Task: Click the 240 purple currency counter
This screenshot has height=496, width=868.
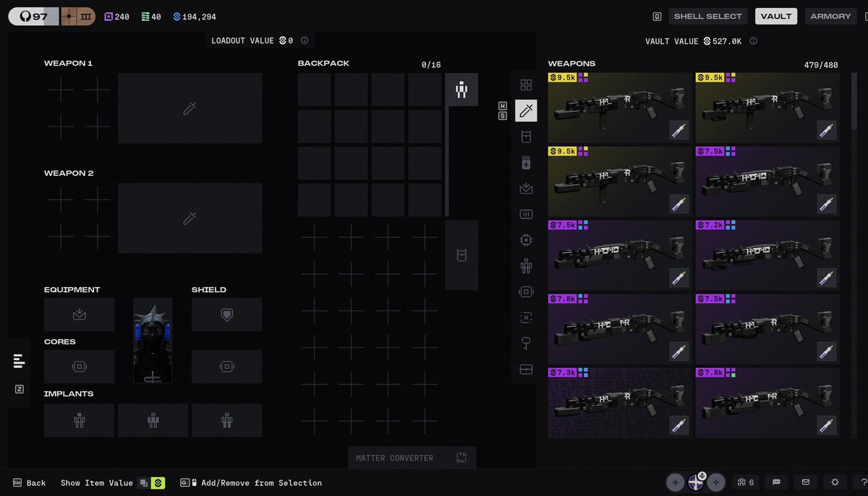Action: pos(117,17)
